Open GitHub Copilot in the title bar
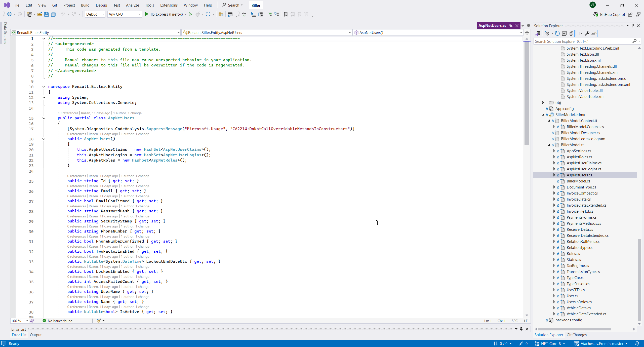This screenshot has width=644, height=347. pos(609,14)
